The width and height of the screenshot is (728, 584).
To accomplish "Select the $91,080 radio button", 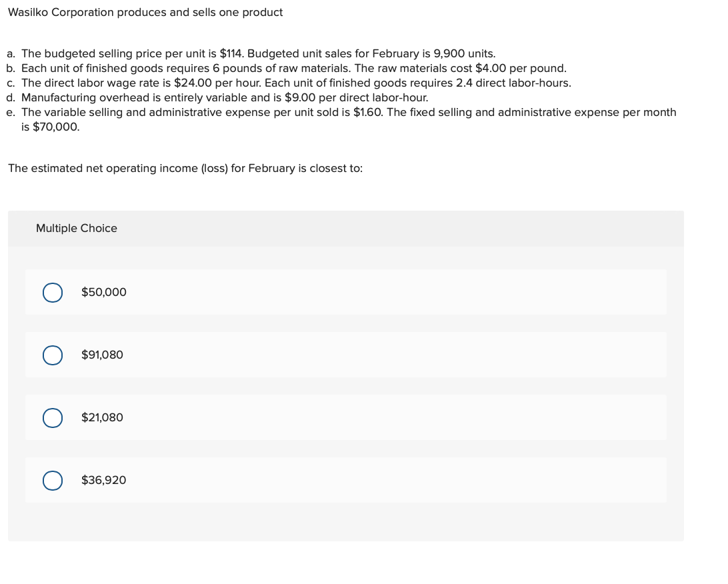I will 53,355.
